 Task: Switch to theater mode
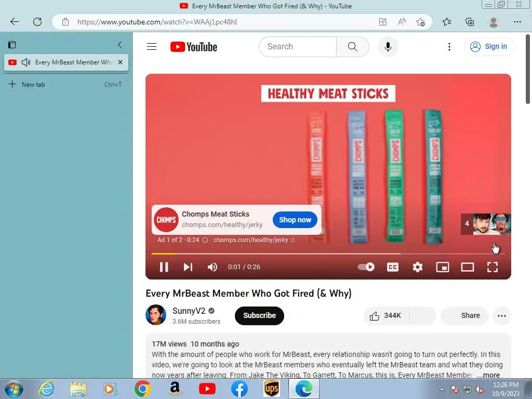[x=468, y=267]
